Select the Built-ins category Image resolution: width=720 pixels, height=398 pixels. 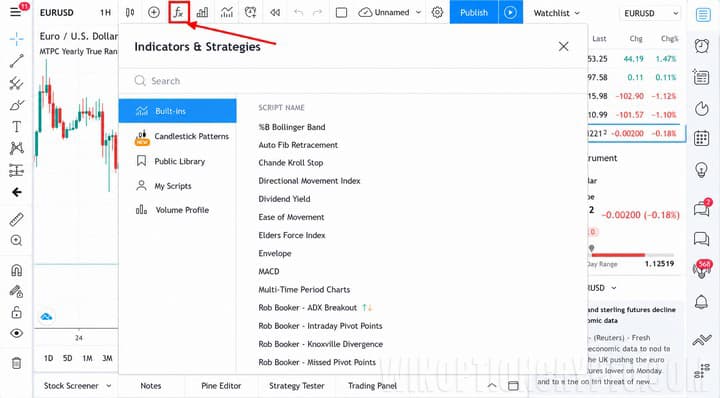click(x=178, y=111)
